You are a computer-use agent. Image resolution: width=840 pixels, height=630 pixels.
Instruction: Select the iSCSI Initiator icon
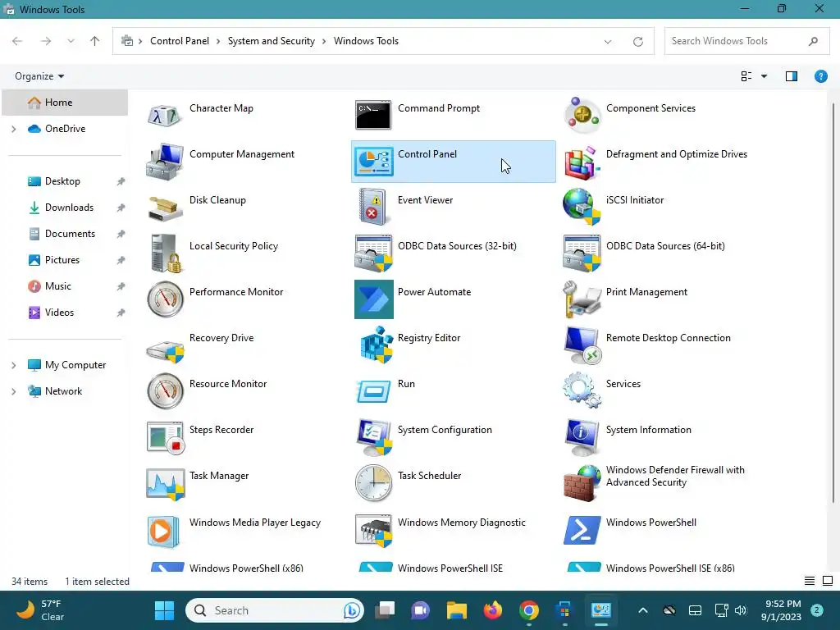(x=582, y=208)
